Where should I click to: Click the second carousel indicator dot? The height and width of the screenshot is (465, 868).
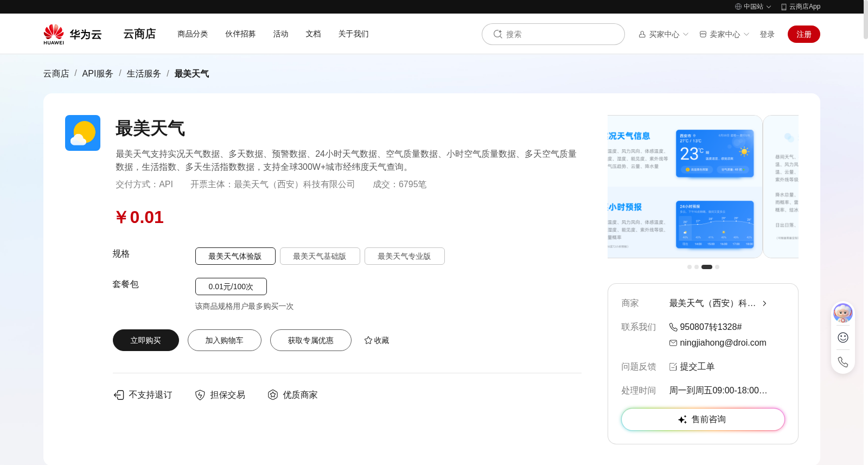click(x=697, y=267)
